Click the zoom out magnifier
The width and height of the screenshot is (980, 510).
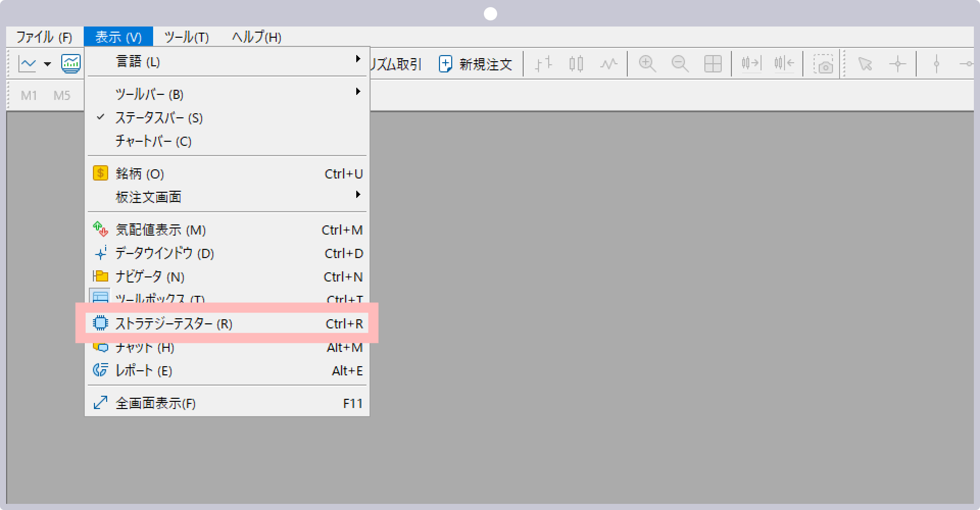(680, 64)
